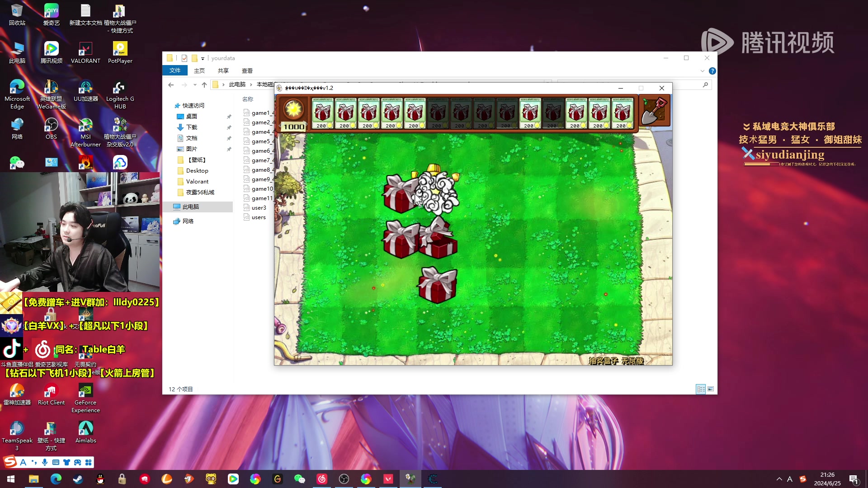The width and height of the screenshot is (868, 488).
Task: Select 下载 in navigation pane
Action: [192, 127]
